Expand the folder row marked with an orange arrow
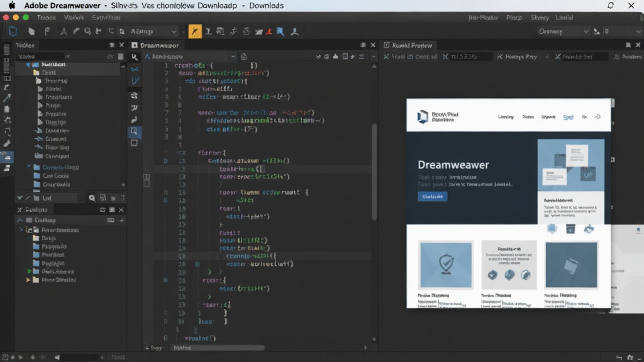The height and width of the screenshot is (362, 644). tap(28, 280)
